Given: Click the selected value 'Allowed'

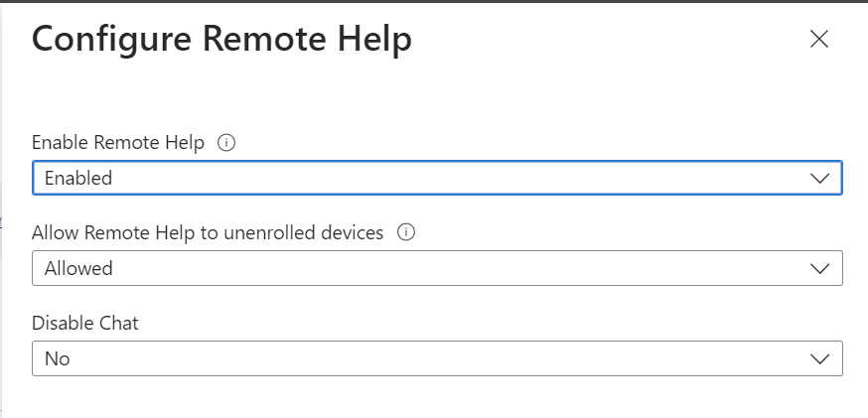Looking at the screenshot, I should click(78, 268).
